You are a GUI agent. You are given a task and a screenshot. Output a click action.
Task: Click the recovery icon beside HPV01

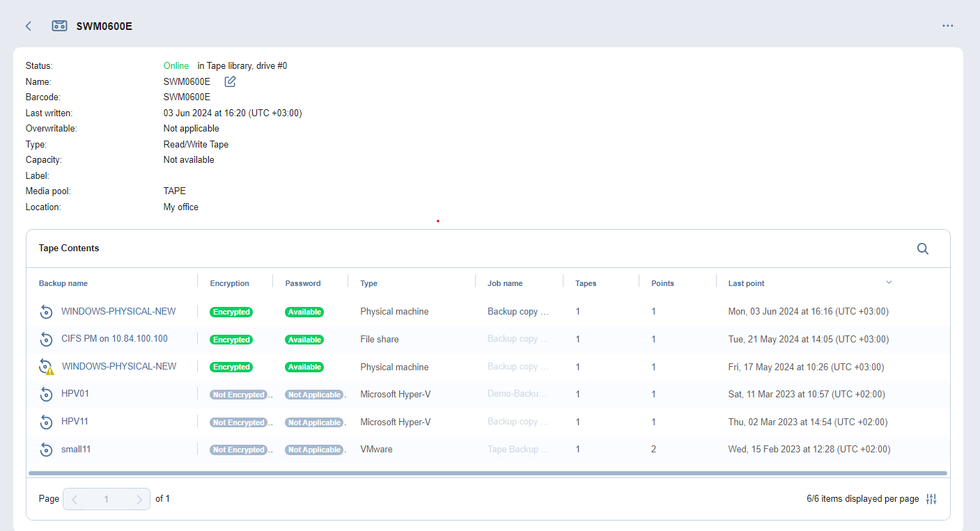pos(46,394)
